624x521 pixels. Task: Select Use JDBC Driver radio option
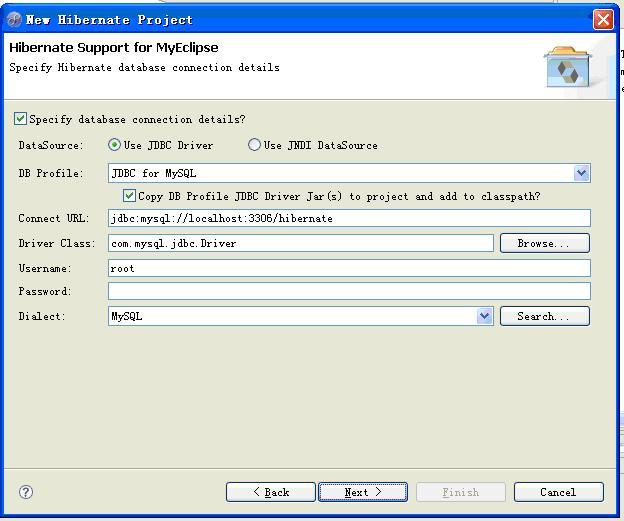click(x=114, y=145)
